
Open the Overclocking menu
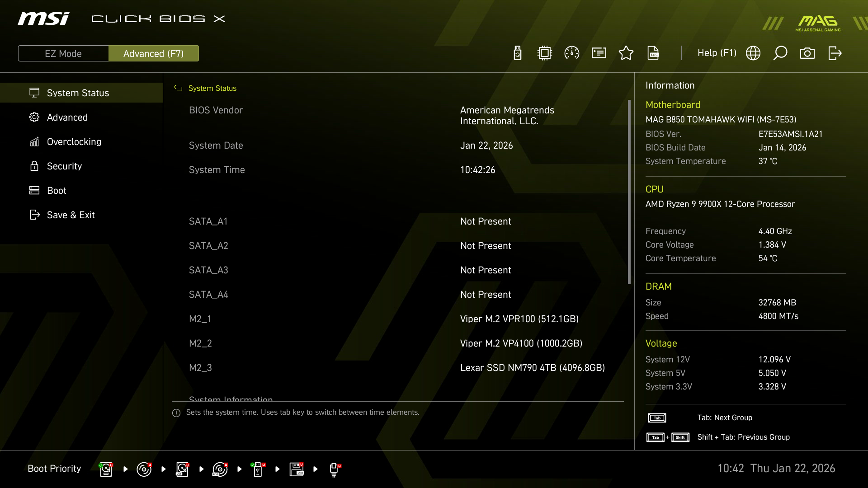[x=74, y=142]
